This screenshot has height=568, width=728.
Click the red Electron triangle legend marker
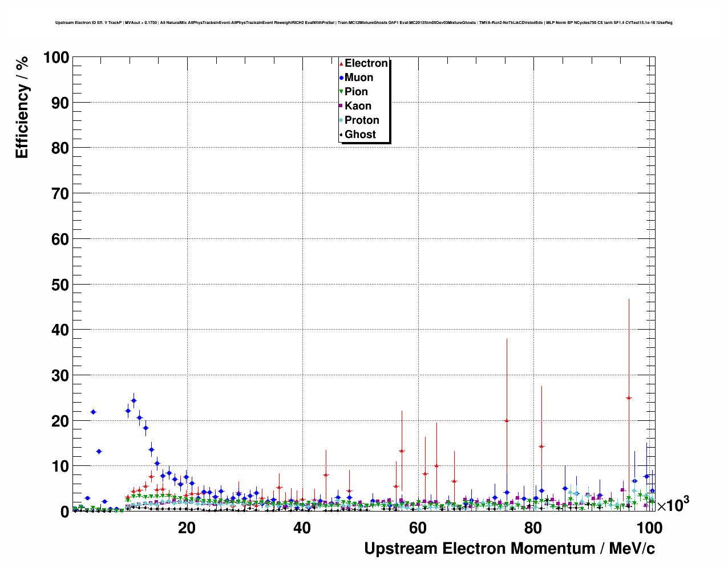point(341,63)
